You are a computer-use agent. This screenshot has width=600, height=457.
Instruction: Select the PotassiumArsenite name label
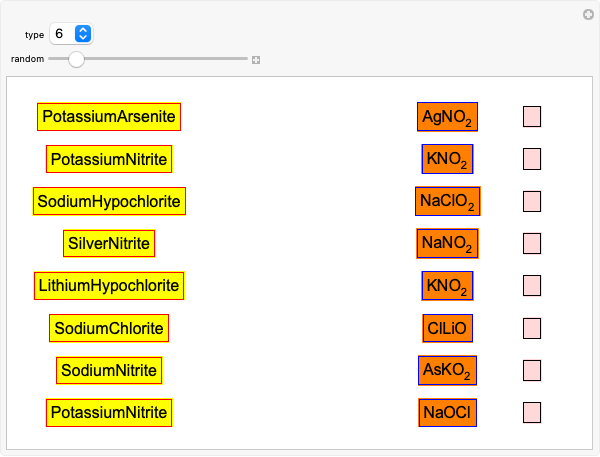tap(109, 117)
